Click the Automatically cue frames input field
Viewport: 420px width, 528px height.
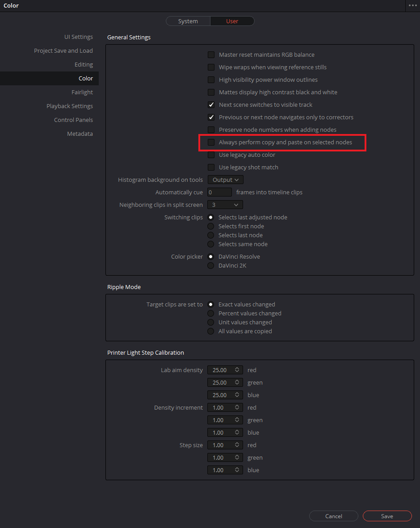pyautogui.click(x=219, y=192)
